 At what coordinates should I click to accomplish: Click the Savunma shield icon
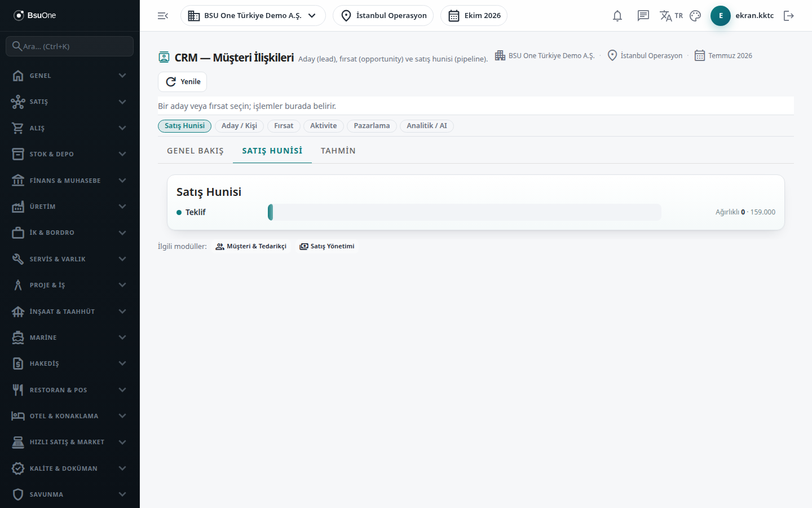(x=18, y=494)
